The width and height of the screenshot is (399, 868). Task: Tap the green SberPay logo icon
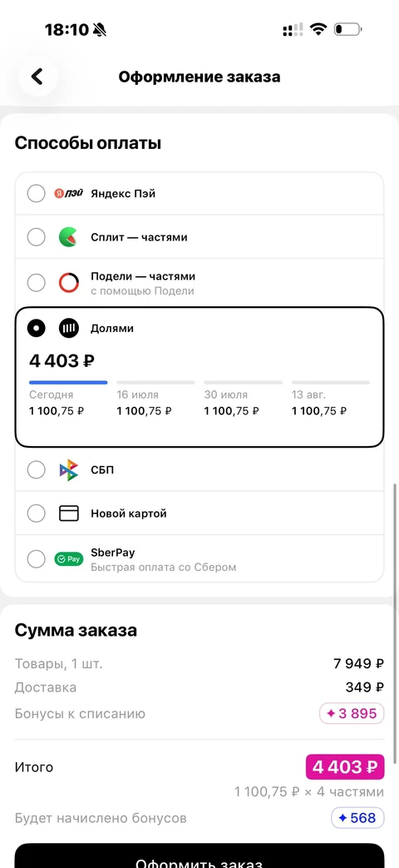(68, 559)
